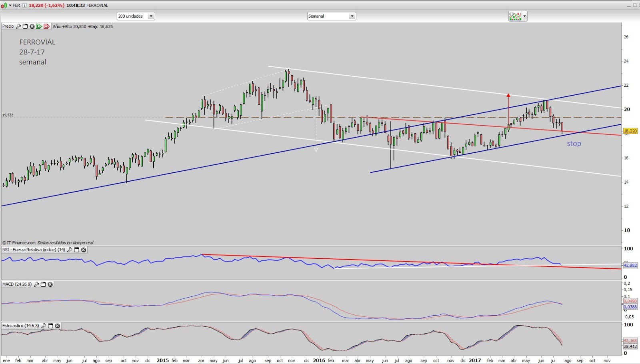Click the MACD (24 26 9) label

coord(17,284)
